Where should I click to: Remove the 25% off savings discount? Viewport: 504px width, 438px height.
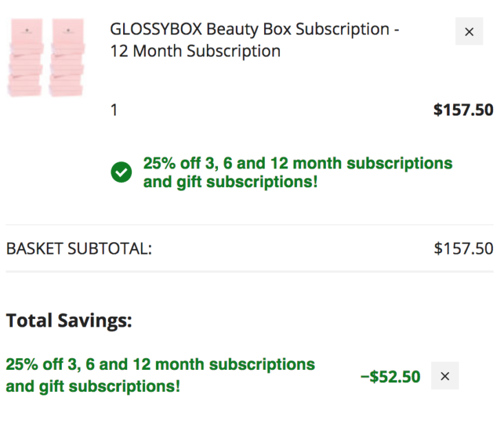pos(445,375)
